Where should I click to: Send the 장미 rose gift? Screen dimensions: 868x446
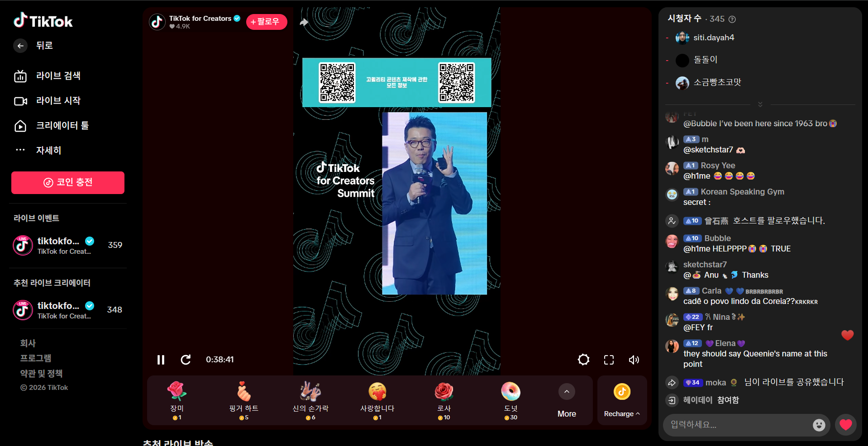[177, 400]
